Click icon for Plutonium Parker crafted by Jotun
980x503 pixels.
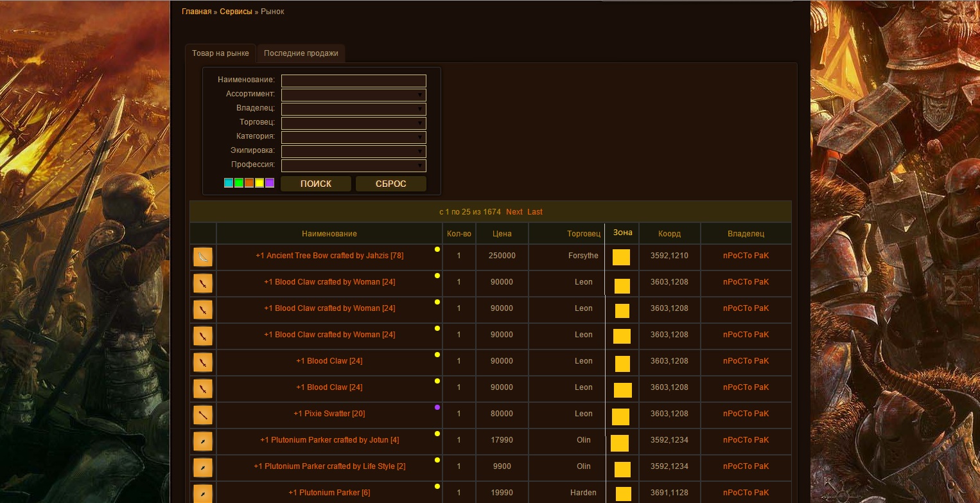point(203,441)
